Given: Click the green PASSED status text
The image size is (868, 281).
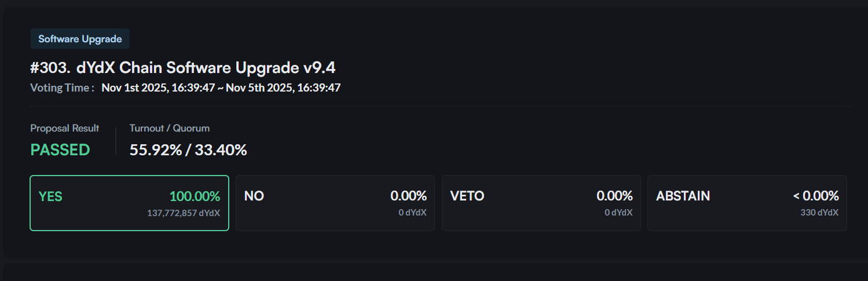Looking at the screenshot, I should 60,150.
